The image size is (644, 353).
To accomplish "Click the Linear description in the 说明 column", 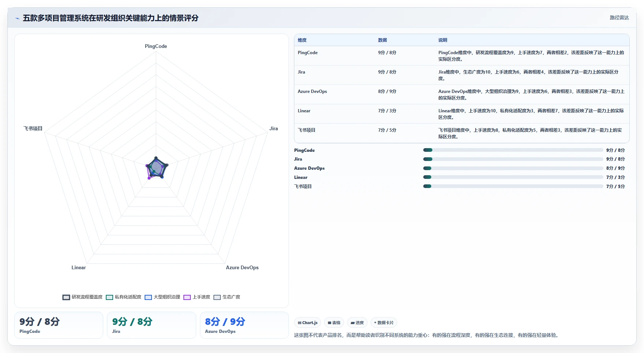I will tap(531, 114).
